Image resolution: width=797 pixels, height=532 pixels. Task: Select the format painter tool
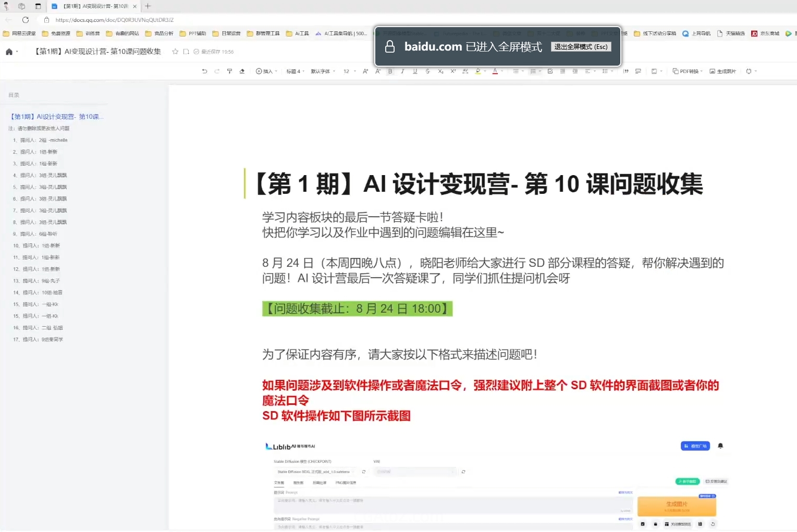[x=229, y=71]
